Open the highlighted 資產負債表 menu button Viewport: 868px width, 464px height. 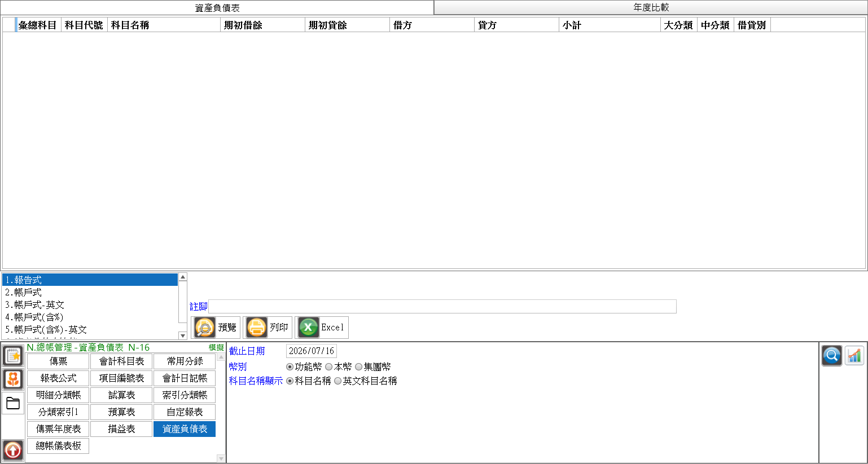click(185, 429)
